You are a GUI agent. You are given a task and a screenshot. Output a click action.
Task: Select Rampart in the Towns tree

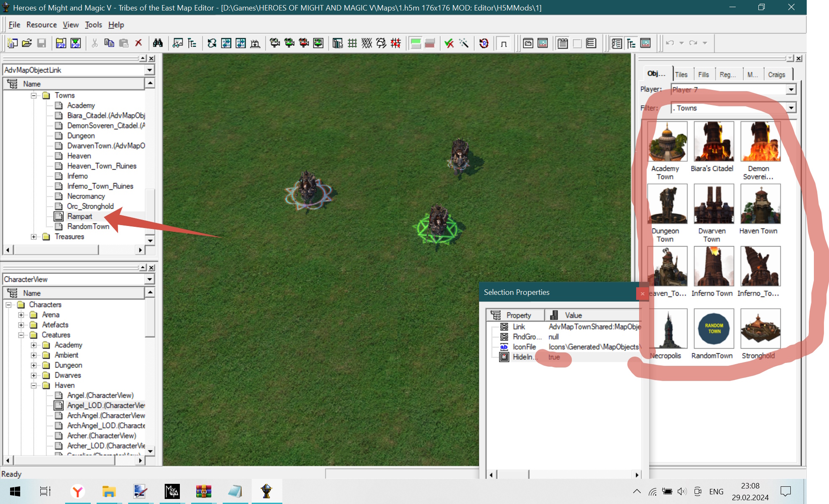tap(79, 216)
